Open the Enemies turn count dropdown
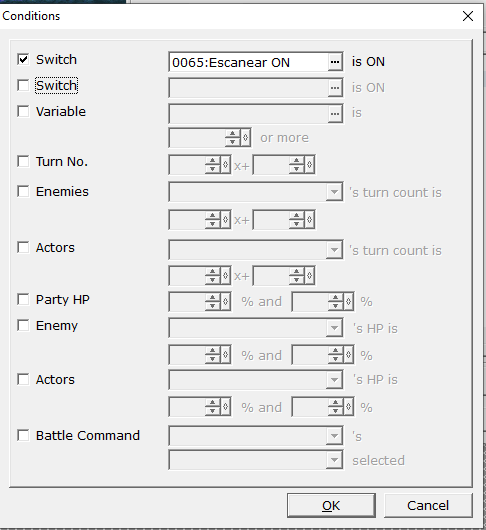 256,192
